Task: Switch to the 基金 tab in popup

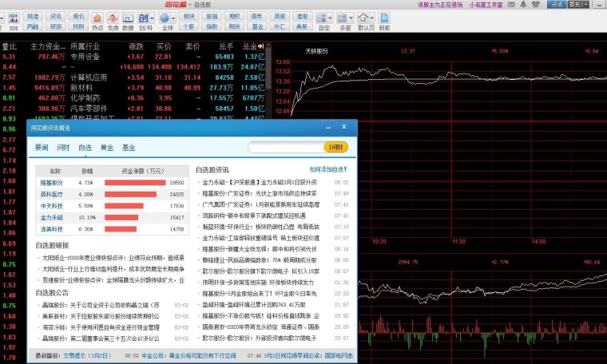Action: [129, 148]
